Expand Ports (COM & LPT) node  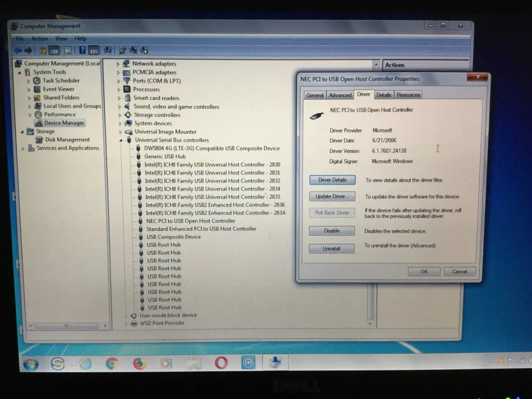click(119, 81)
